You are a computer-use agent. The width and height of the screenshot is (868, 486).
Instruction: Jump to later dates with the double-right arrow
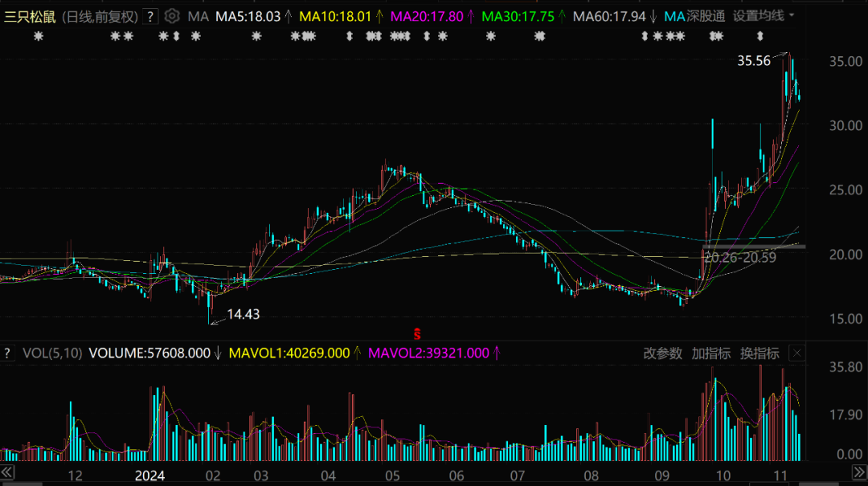pos(860,472)
